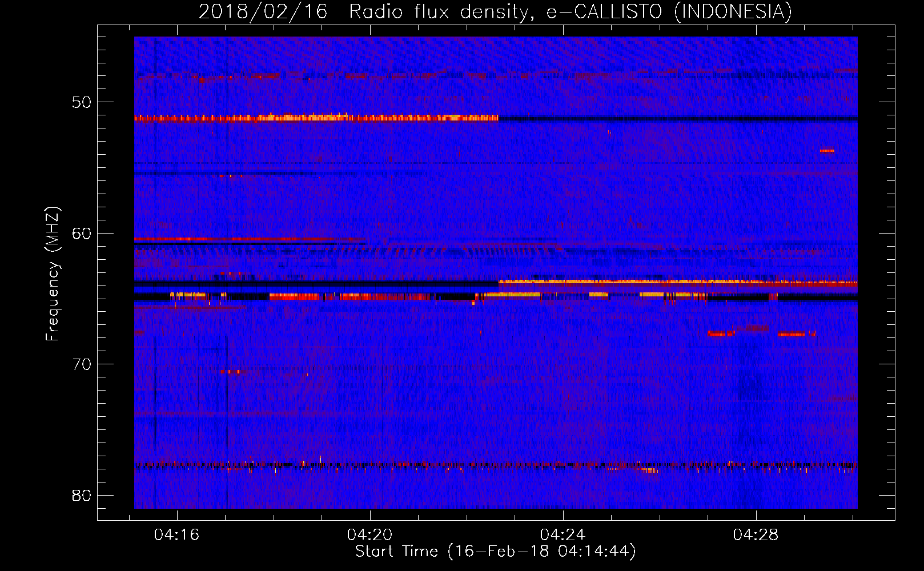
Task: Click the noisy interference line near 78 MHz
Action: [x=496, y=466]
